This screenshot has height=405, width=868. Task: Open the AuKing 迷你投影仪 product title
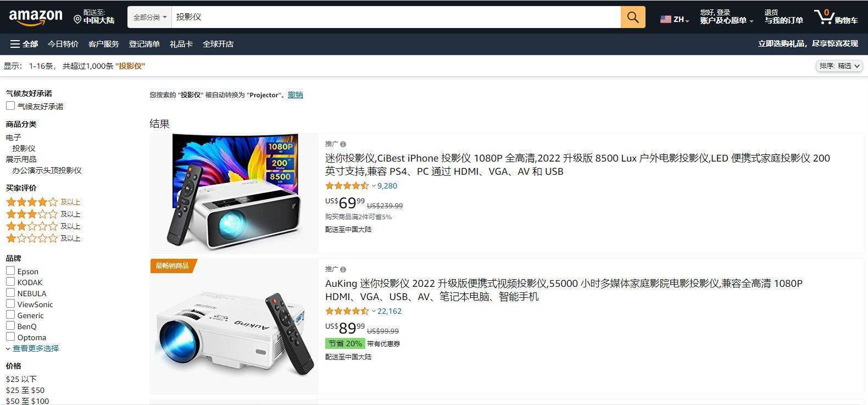(x=564, y=290)
